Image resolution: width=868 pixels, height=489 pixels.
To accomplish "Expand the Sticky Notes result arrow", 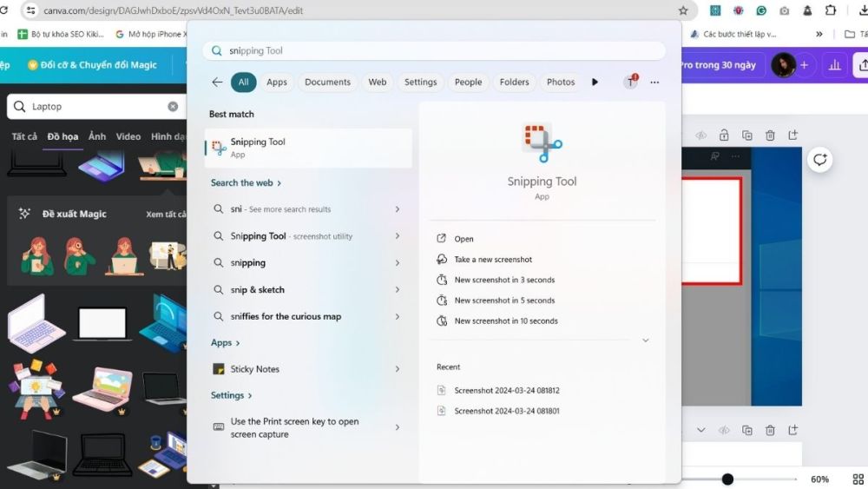I will point(398,369).
